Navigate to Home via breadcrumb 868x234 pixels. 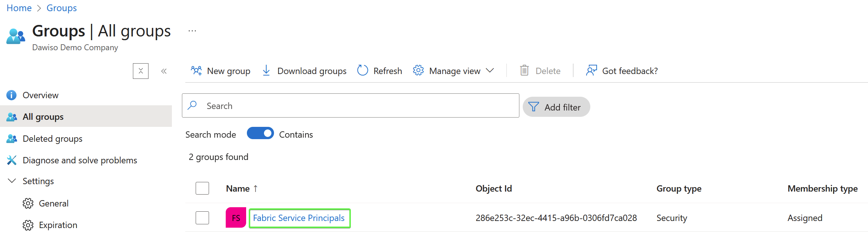pyautogui.click(x=19, y=7)
